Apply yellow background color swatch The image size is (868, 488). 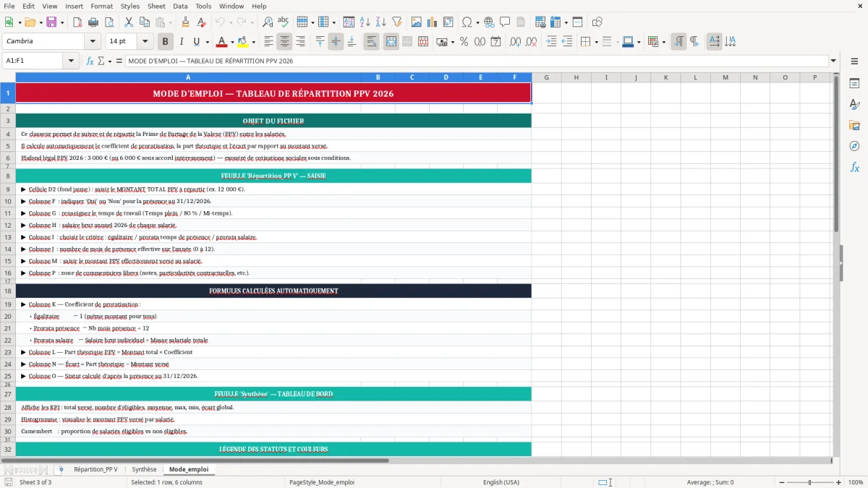[244, 42]
